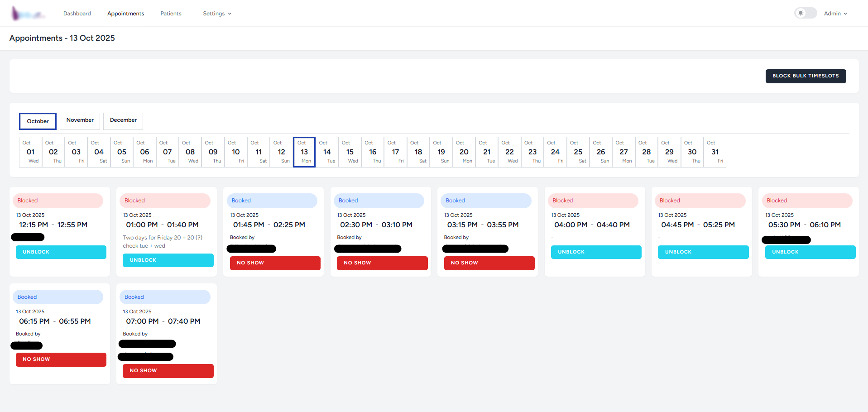Screen dimensions: 868x412
Task: Mark 03:15 PM booking as no show
Action: pos(489,263)
